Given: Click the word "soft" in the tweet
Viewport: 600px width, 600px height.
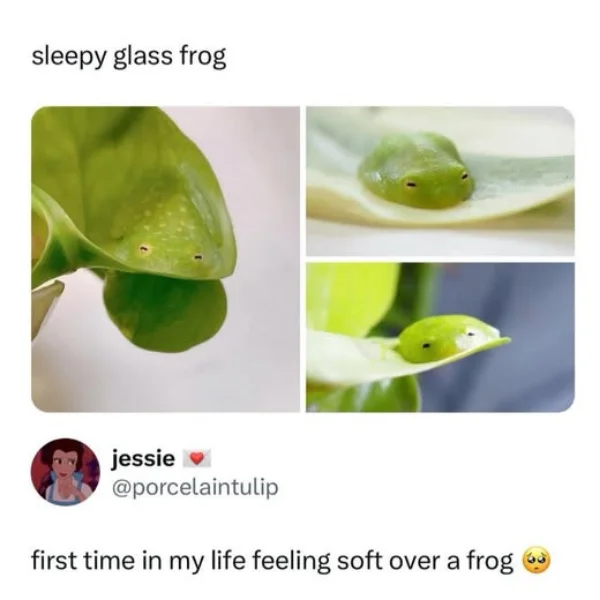Looking at the screenshot, I should coord(359,561).
